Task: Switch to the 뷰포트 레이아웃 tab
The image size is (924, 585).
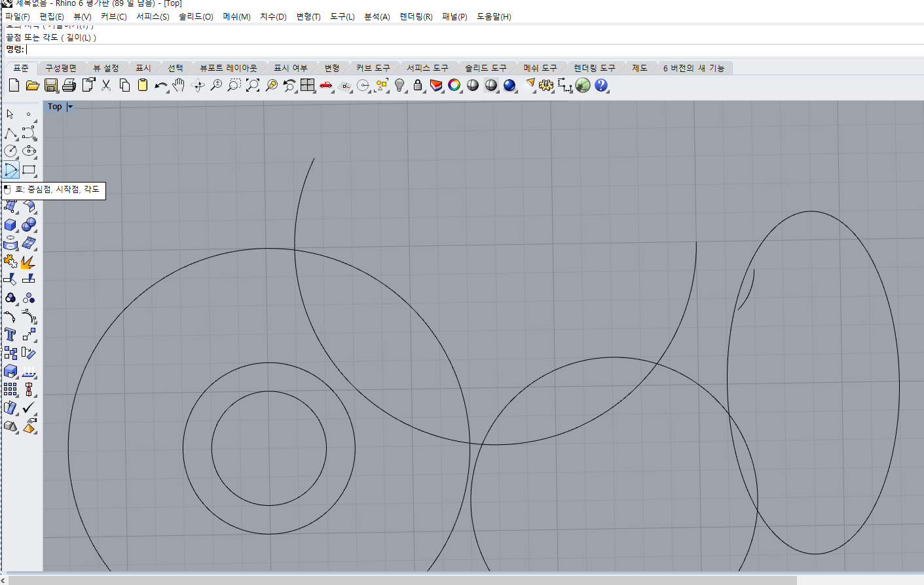Action: tap(229, 68)
